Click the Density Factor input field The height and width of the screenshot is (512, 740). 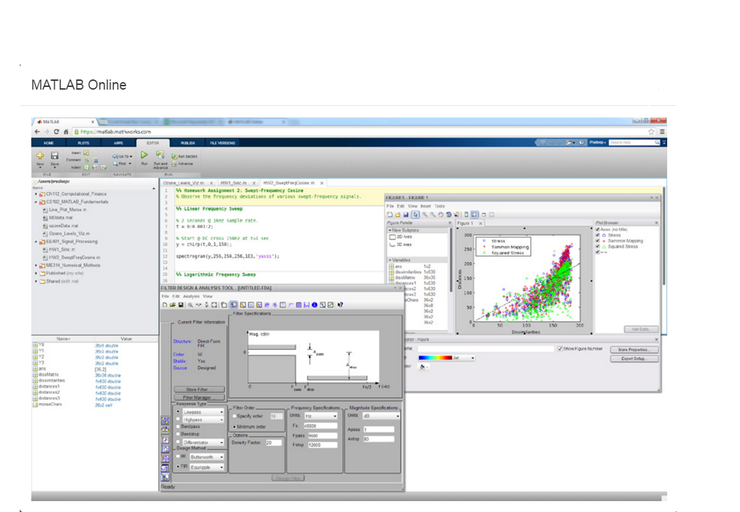(273, 443)
